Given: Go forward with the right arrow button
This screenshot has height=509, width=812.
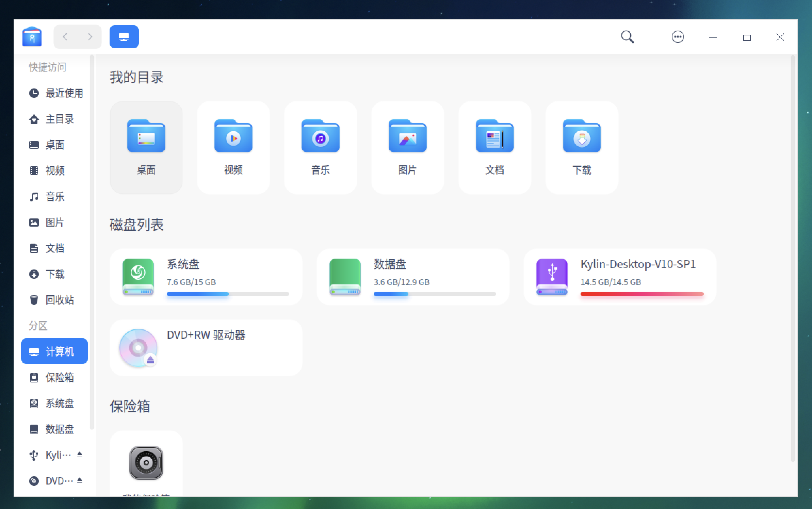Looking at the screenshot, I should [90, 37].
